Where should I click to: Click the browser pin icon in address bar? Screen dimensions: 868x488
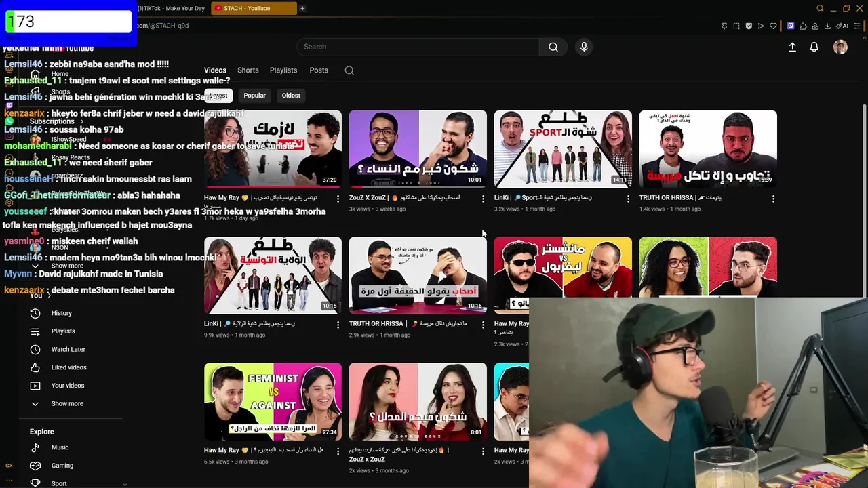(x=724, y=26)
